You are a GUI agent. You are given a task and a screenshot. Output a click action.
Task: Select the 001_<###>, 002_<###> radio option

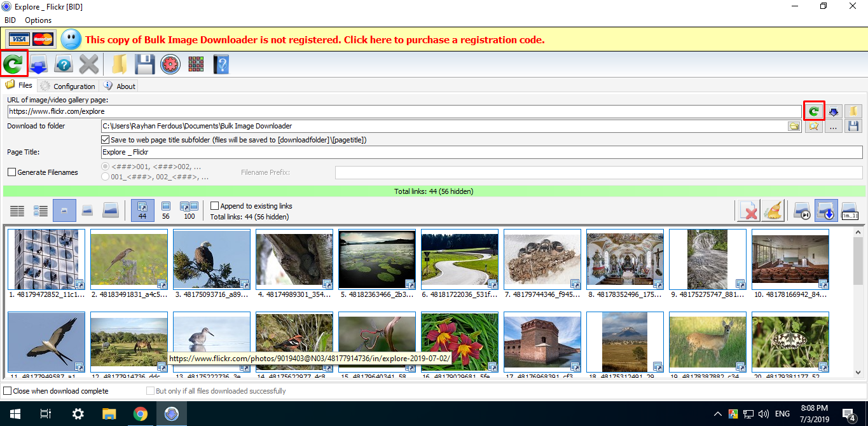tap(106, 177)
